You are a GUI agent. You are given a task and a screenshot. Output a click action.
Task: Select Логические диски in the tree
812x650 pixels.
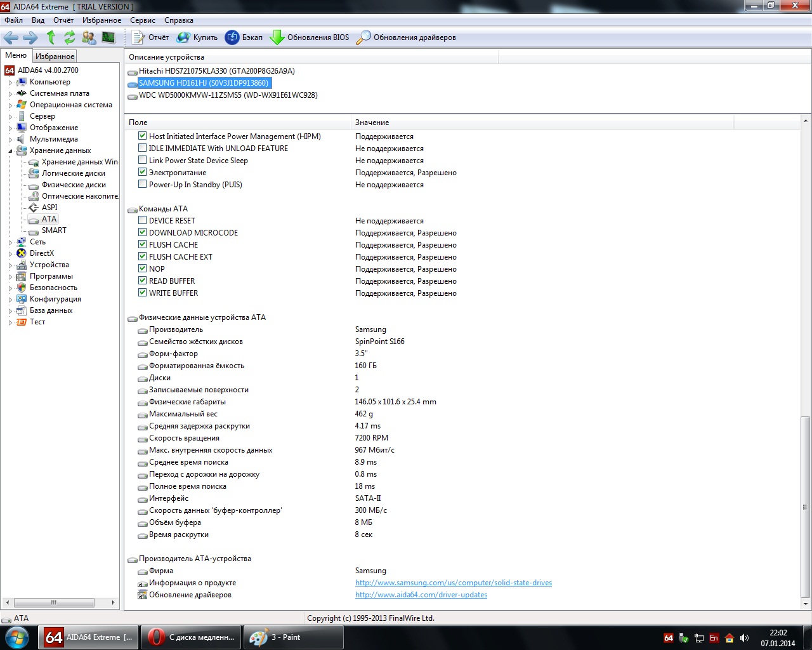point(74,173)
